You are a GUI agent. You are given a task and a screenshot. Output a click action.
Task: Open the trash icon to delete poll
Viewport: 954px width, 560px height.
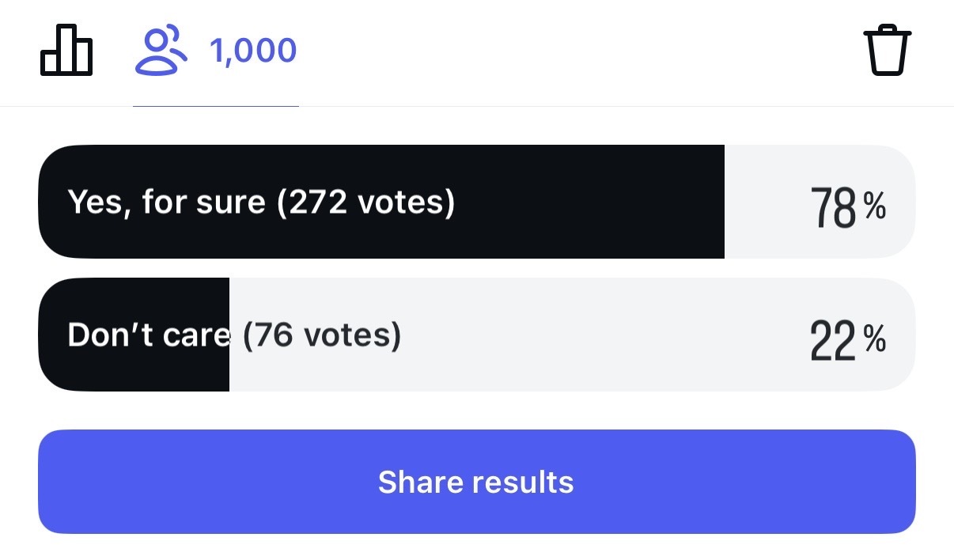(888, 49)
